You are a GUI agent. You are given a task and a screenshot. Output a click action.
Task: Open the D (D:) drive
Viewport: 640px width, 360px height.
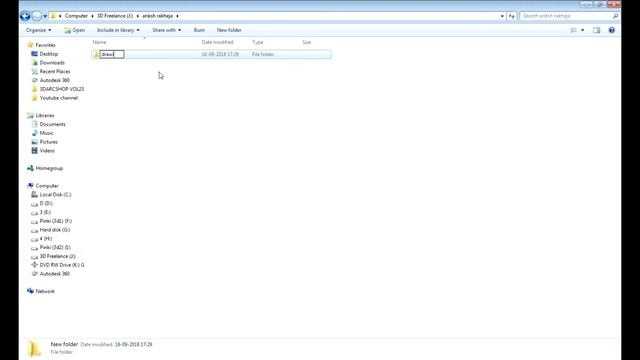(x=46, y=203)
